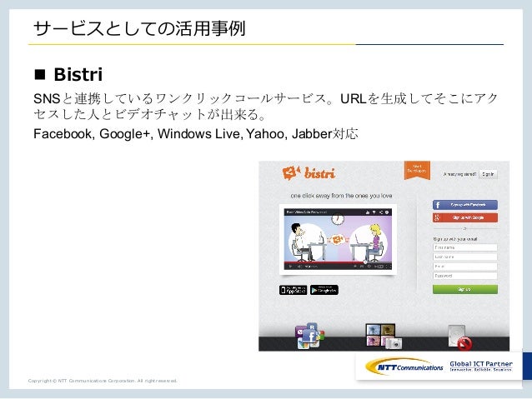532x399 pixels.
Task: Mute the video with the volume icon
Action: point(299,267)
